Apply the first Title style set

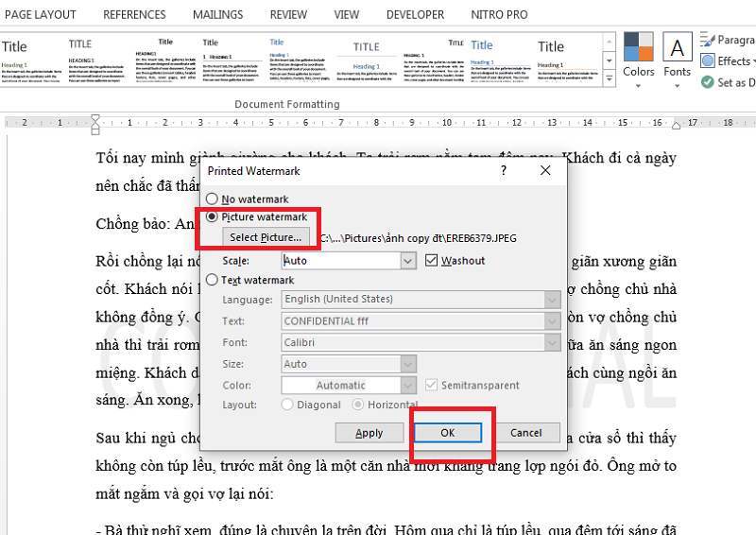click(x=31, y=60)
